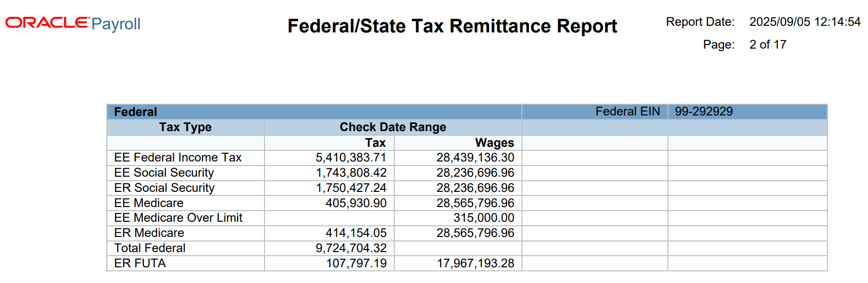Select EE Social Security wages 28,236,696.96
This screenshot has height=283, width=868.
pos(475,173)
